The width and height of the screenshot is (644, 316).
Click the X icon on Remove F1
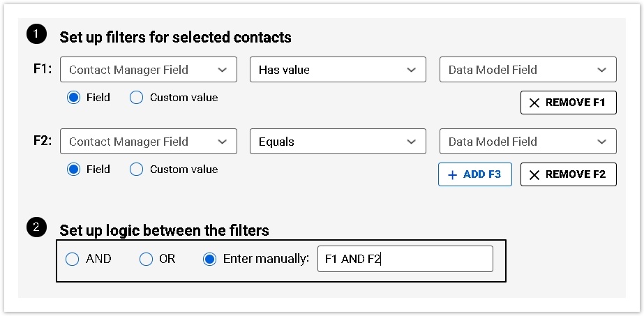coord(534,103)
